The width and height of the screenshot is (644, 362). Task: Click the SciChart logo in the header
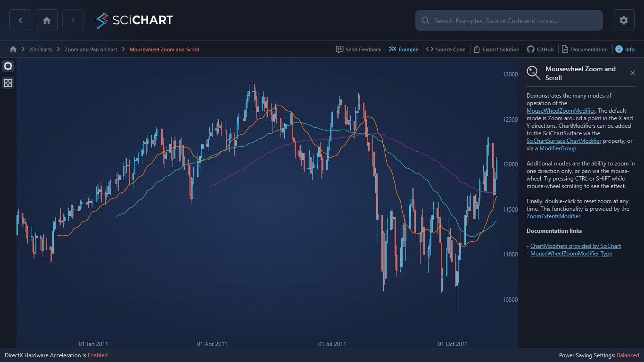click(x=134, y=20)
